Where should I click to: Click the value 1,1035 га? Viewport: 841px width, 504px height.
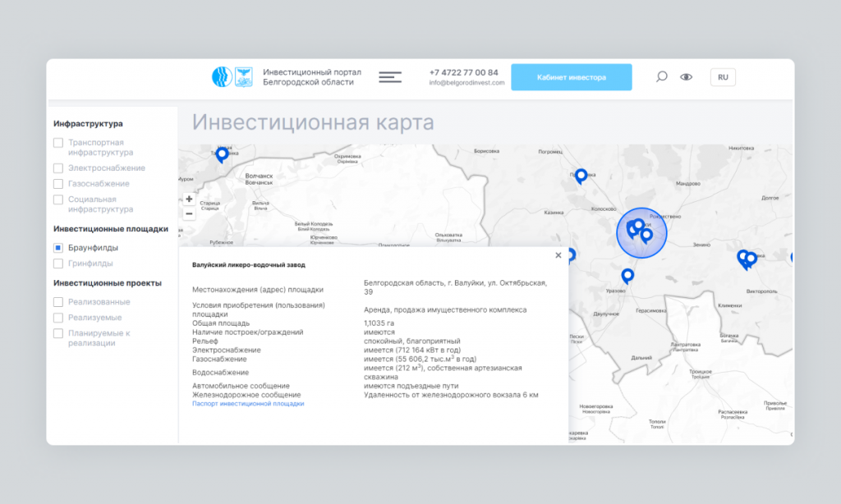(x=379, y=323)
